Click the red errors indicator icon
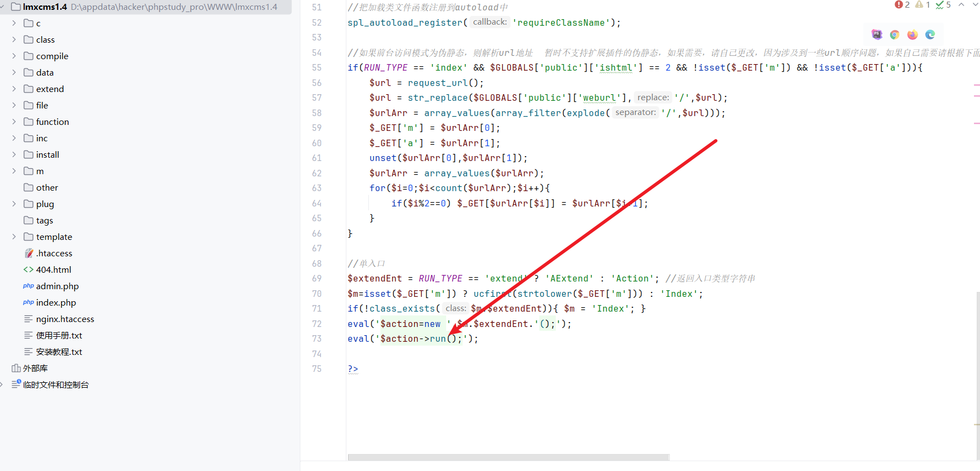Viewport: 980px width, 471px height. click(902, 5)
